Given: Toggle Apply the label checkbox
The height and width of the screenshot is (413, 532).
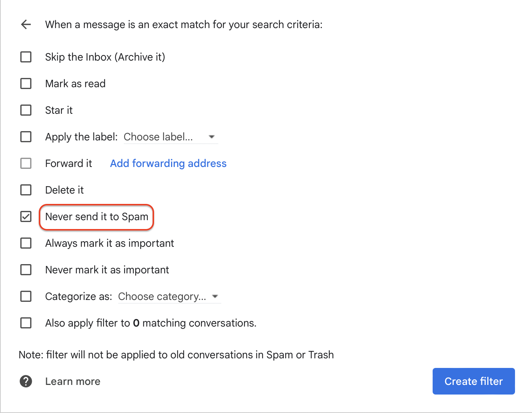Looking at the screenshot, I should tap(26, 137).
